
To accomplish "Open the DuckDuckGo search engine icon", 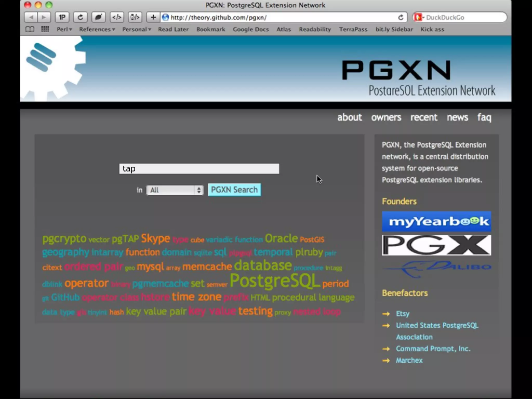I will [418, 17].
